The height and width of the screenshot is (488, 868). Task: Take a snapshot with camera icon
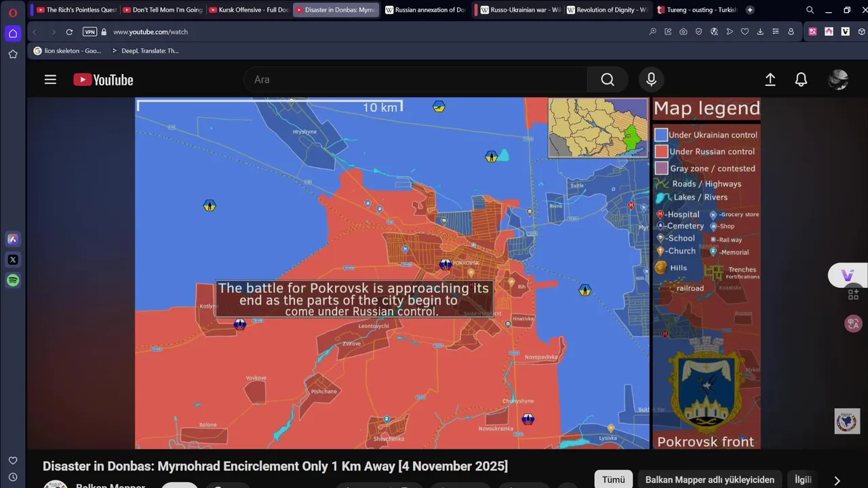pos(683,32)
